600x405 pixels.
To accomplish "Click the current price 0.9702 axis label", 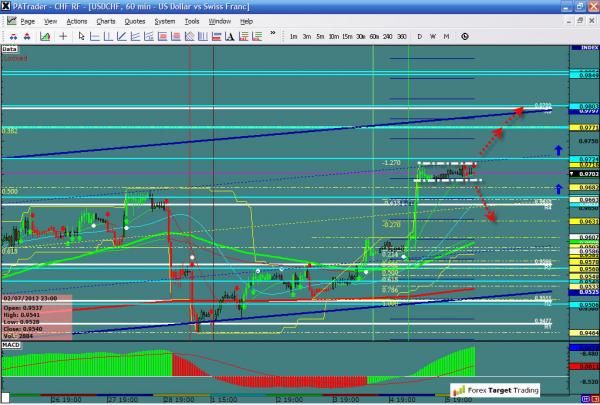I will (x=586, y=174).
